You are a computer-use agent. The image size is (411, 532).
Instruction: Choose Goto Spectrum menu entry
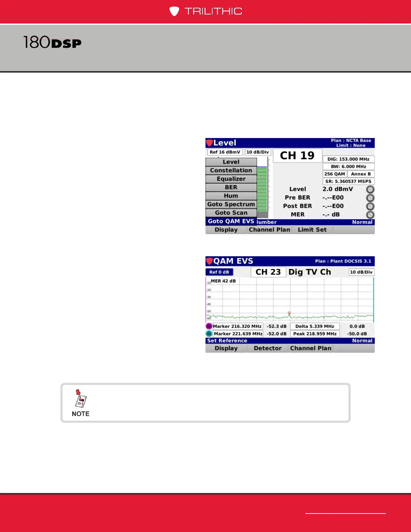point(231,204)
